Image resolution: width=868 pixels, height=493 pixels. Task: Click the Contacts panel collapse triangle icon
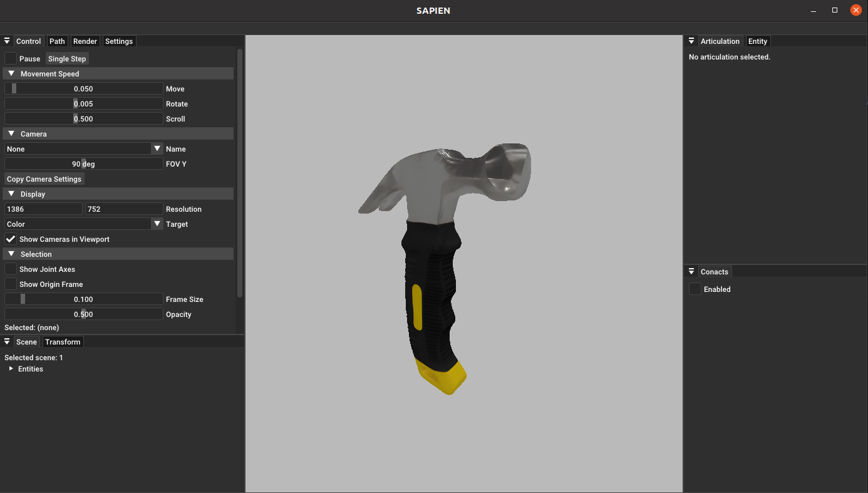pyautogui.click(x=691, y=271)
